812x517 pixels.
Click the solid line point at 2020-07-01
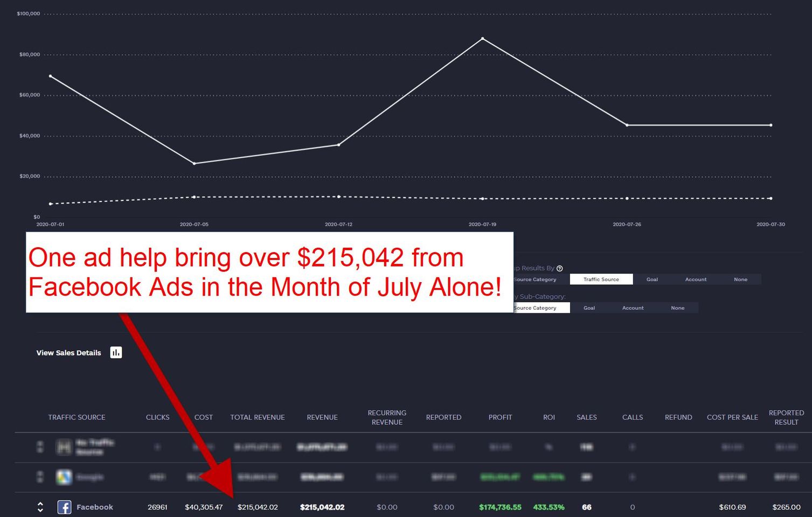click(50, 76)
